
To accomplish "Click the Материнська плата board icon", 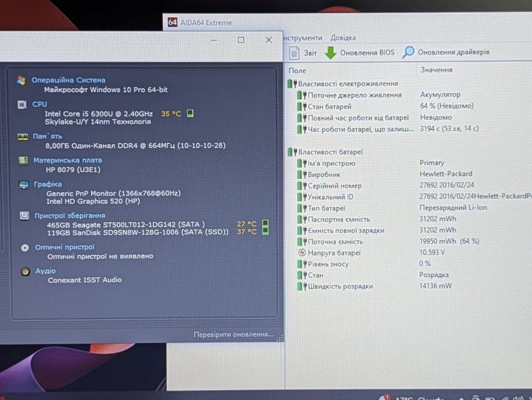I will point(23,160).
